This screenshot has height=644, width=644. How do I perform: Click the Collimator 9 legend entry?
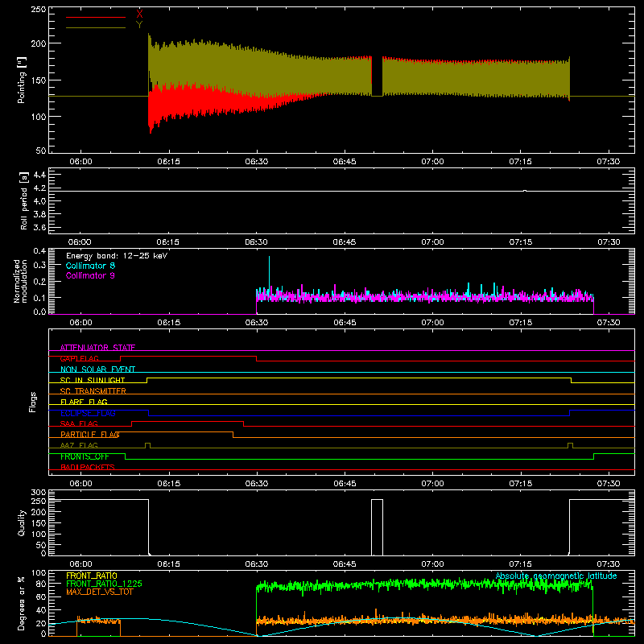90,275
